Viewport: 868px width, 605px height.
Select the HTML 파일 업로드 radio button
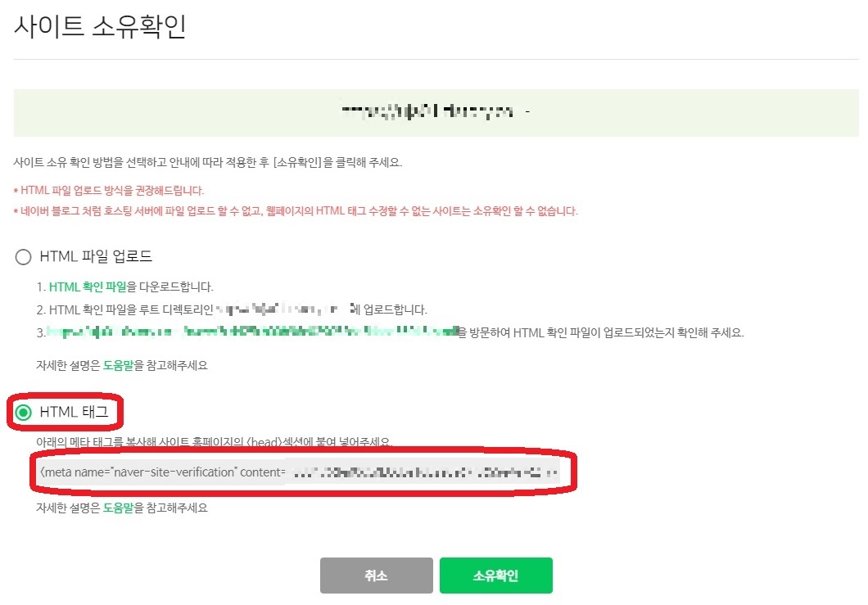coord(23,257)
